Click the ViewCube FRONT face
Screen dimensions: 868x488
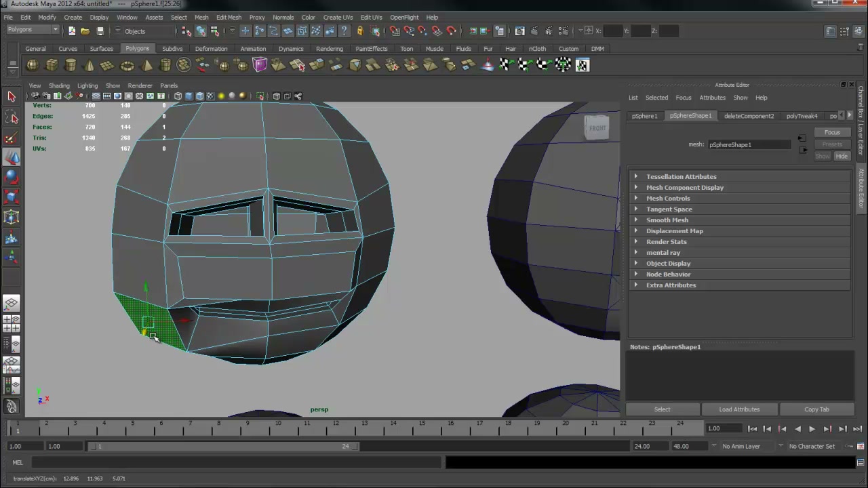click(x=597, y=128)
